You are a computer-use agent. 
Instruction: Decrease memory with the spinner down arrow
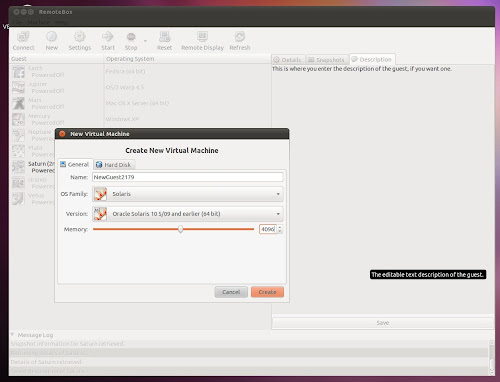click(280, 231)
